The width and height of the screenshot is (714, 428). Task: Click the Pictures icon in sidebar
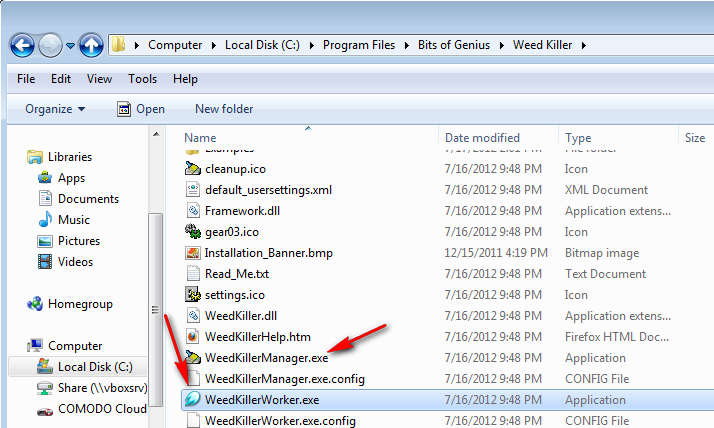pos(45,241)
